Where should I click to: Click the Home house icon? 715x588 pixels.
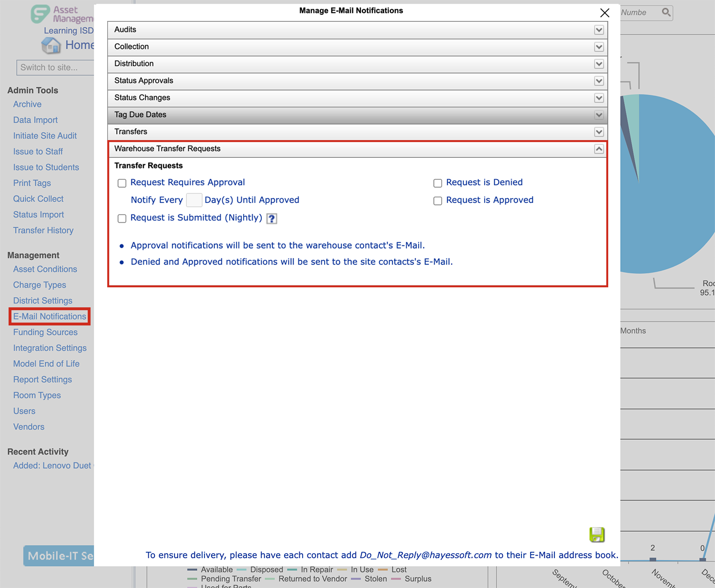(51, 45)
